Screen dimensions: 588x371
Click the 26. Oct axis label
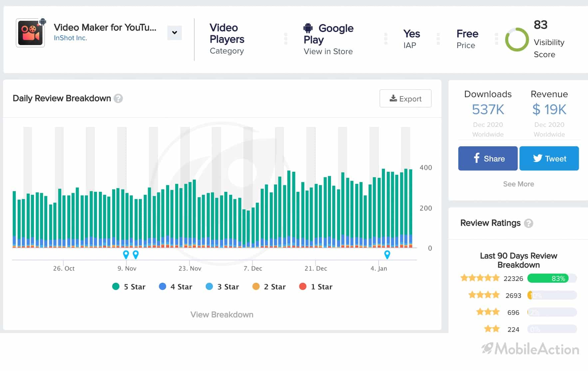click(64, 268)
